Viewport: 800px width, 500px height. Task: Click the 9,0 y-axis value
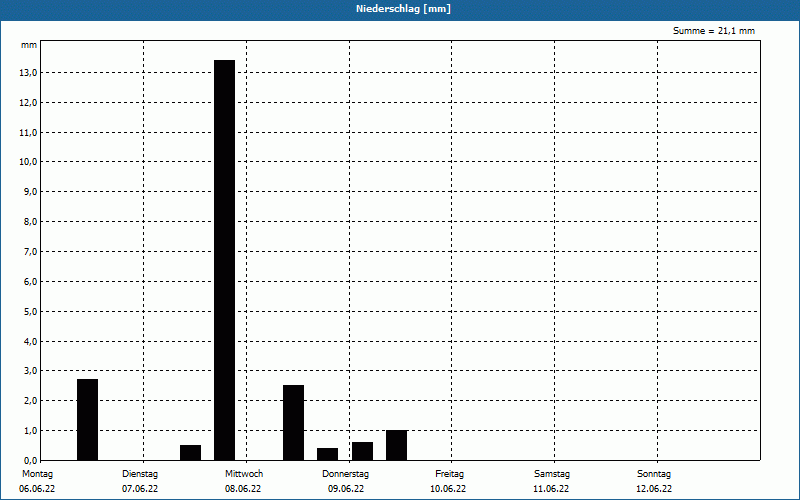tap(30, 192)
